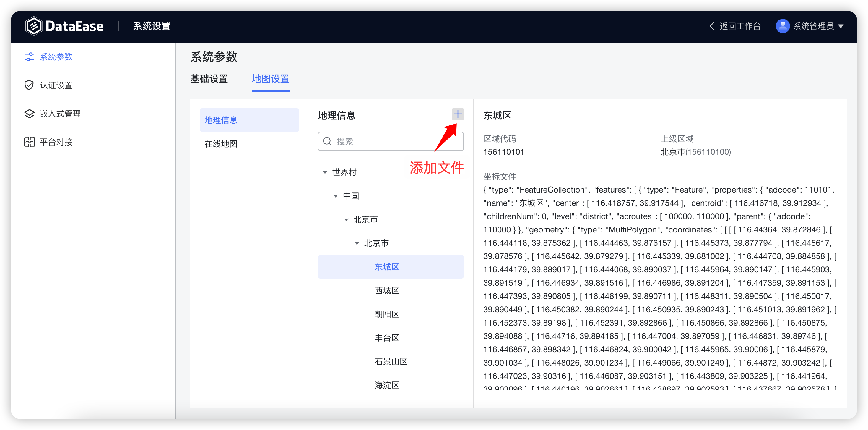Collapse the nested 北京市 tree arrow

(357, 243)
